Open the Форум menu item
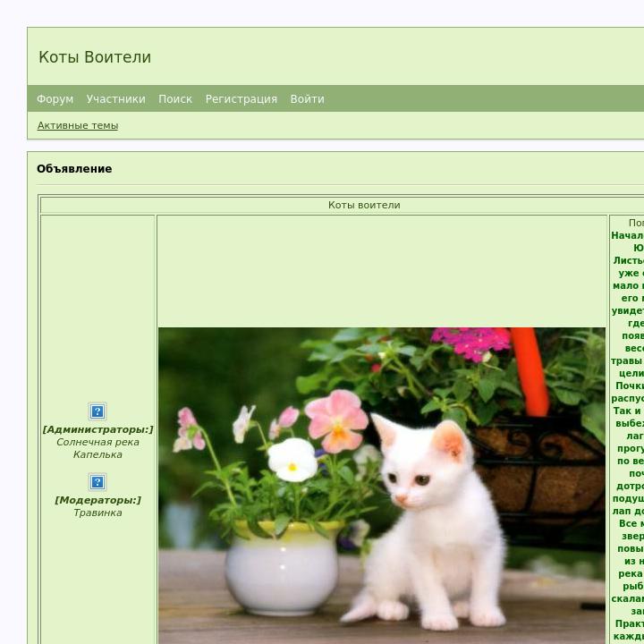 pos(55,99)
